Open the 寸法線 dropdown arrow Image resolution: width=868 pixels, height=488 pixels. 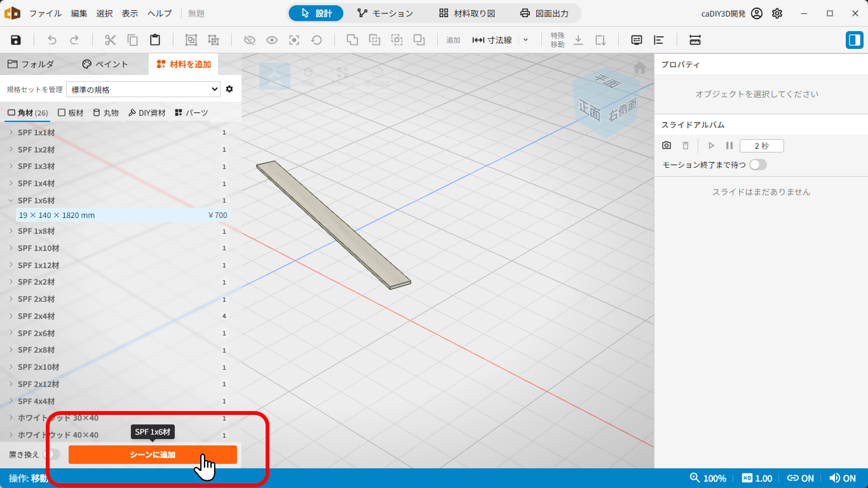tap(526, 40)
